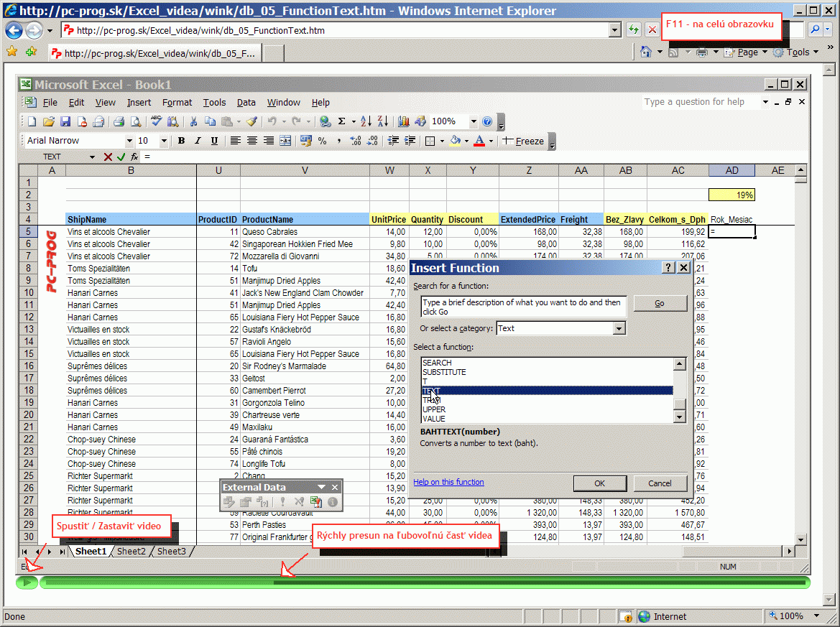
Task: Click the Open folder icon in the Excel toolbar
Action: point(49,121)
